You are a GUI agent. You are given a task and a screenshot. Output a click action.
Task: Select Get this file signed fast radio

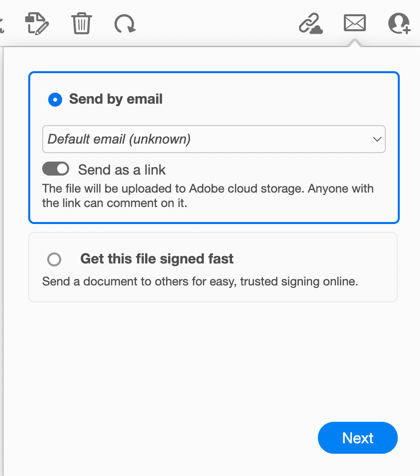coord(54,259)
